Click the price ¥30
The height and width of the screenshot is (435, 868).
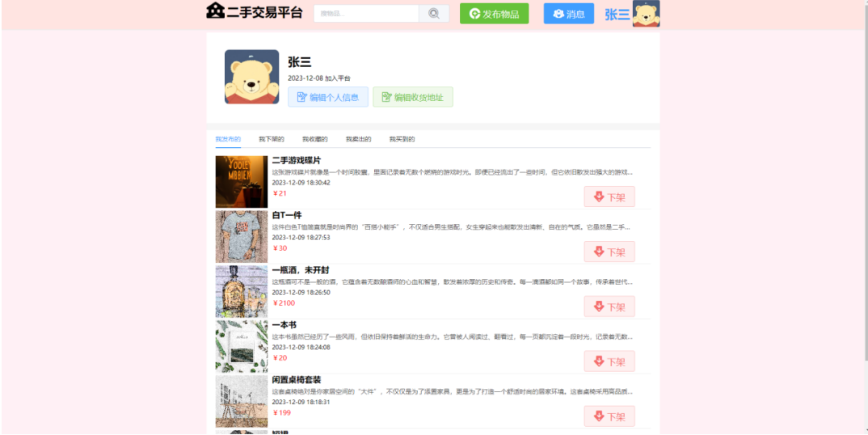coord(280,248)
